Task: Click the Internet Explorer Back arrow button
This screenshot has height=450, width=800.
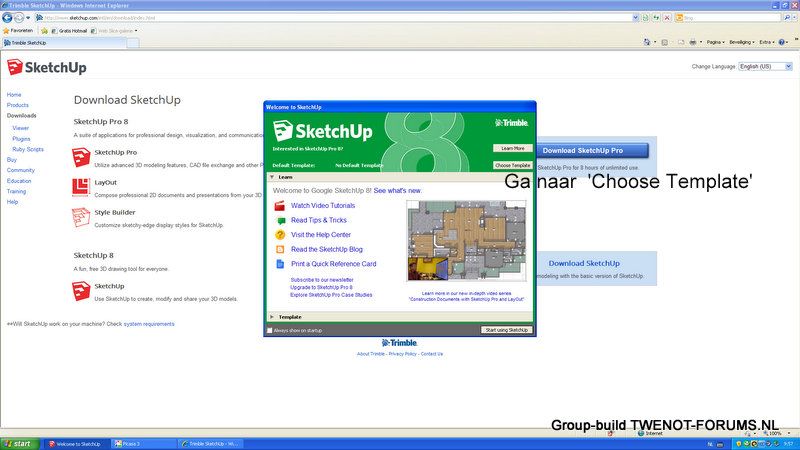Action: [x=7, y=17]
